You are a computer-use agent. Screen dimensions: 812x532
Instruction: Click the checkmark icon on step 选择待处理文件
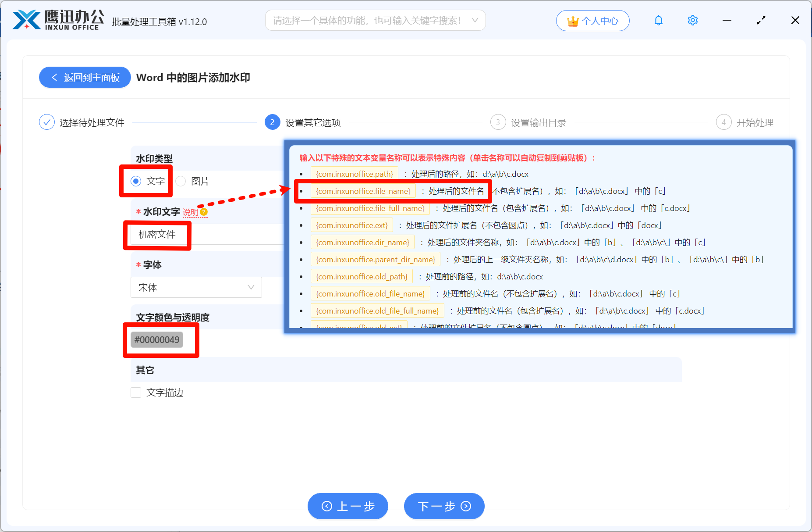47,122
